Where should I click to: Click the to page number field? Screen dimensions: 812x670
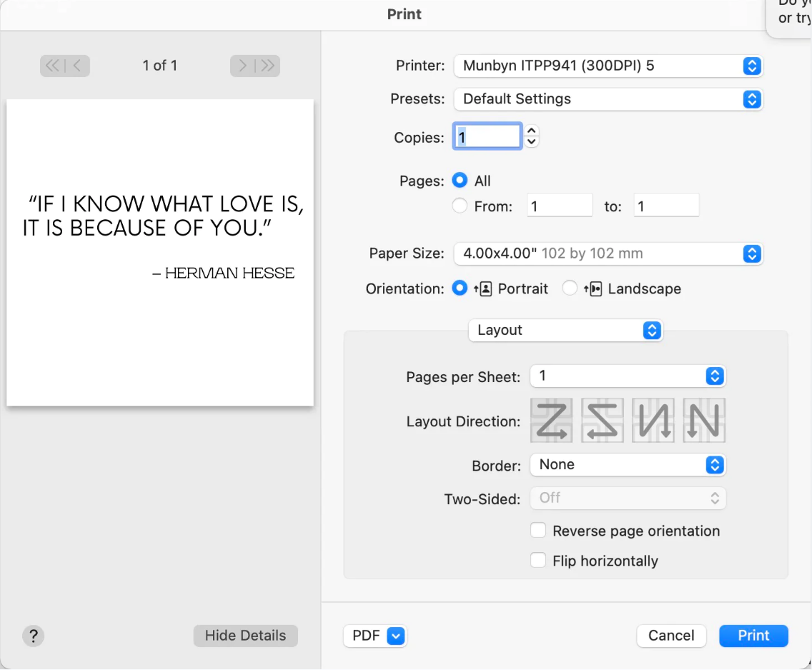(x=666, y=206)
